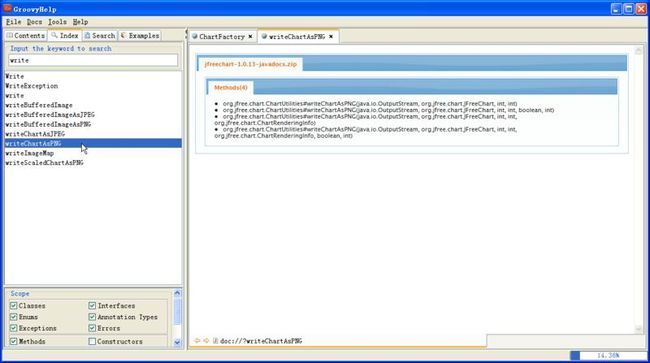
Task: Click the memory usage progress bar
Action: coord(608,355)
